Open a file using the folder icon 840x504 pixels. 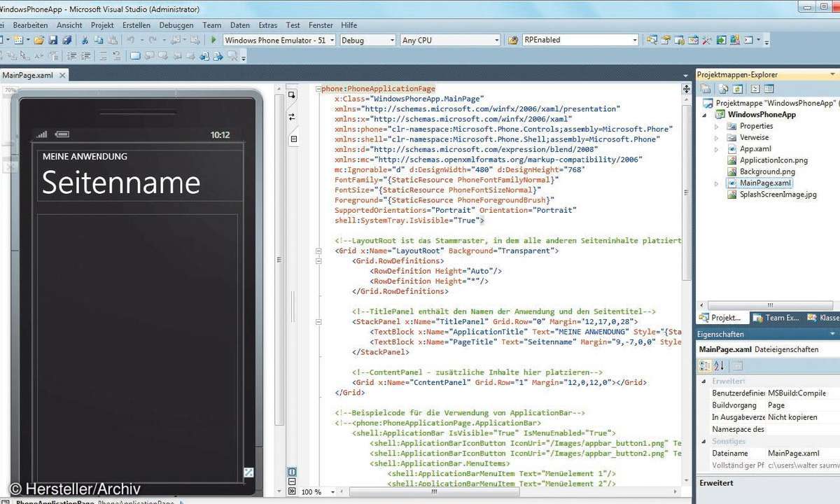(x=39, y=40)
